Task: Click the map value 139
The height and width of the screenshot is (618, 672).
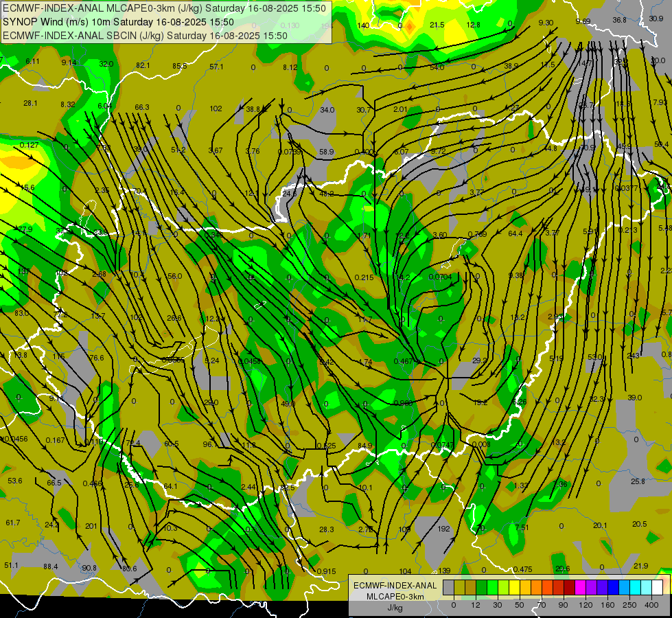Action: tap(444, 571)
